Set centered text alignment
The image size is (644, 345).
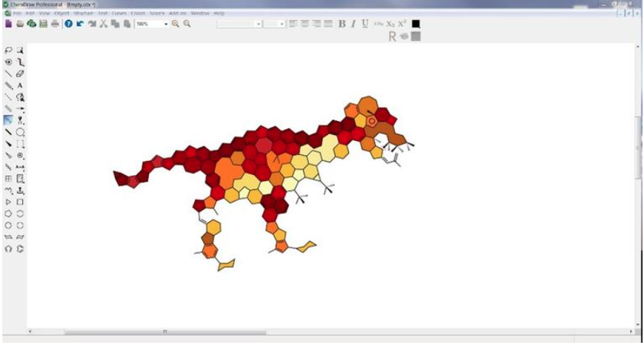(x=305, y=24)
